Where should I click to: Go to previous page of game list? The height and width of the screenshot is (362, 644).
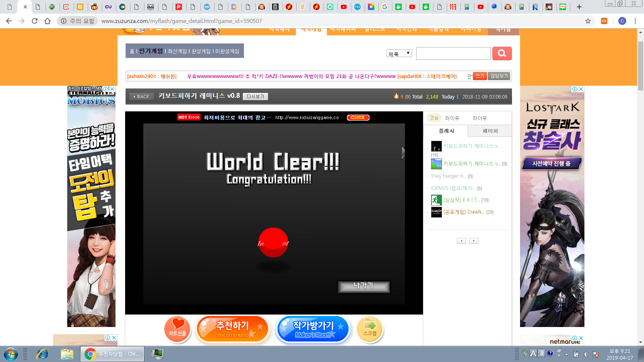tap(461, 241)
